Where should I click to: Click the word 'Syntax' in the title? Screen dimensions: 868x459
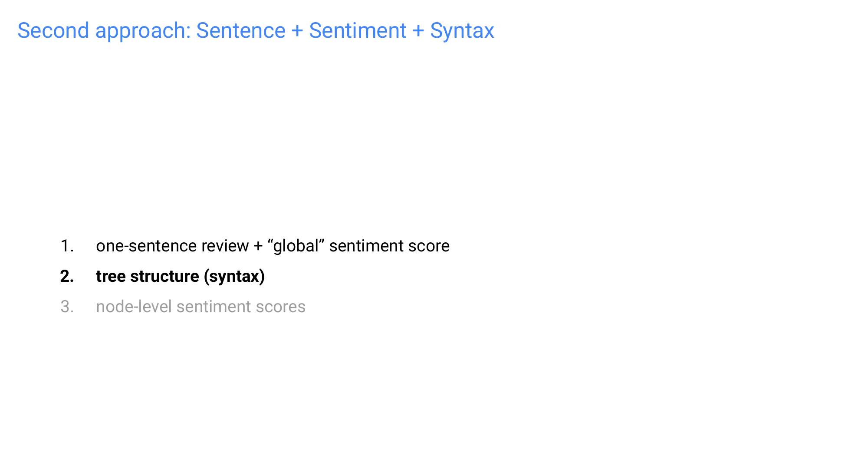tap(462, 31)
